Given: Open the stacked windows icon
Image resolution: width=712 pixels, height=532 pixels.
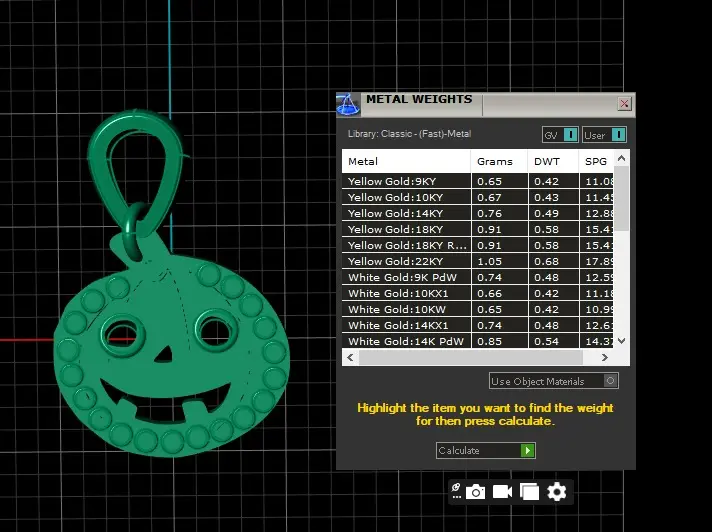Looking at the screenshot, I should click(529, 492).
